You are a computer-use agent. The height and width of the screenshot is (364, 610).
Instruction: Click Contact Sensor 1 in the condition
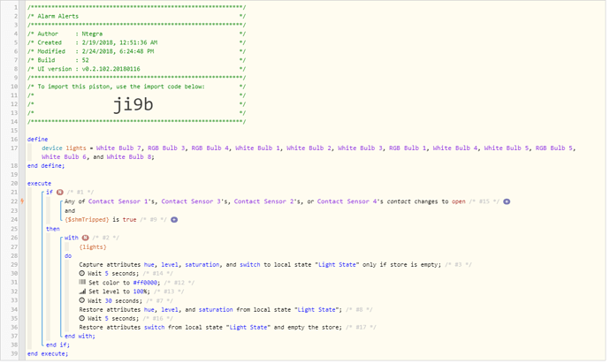[118, 202]
